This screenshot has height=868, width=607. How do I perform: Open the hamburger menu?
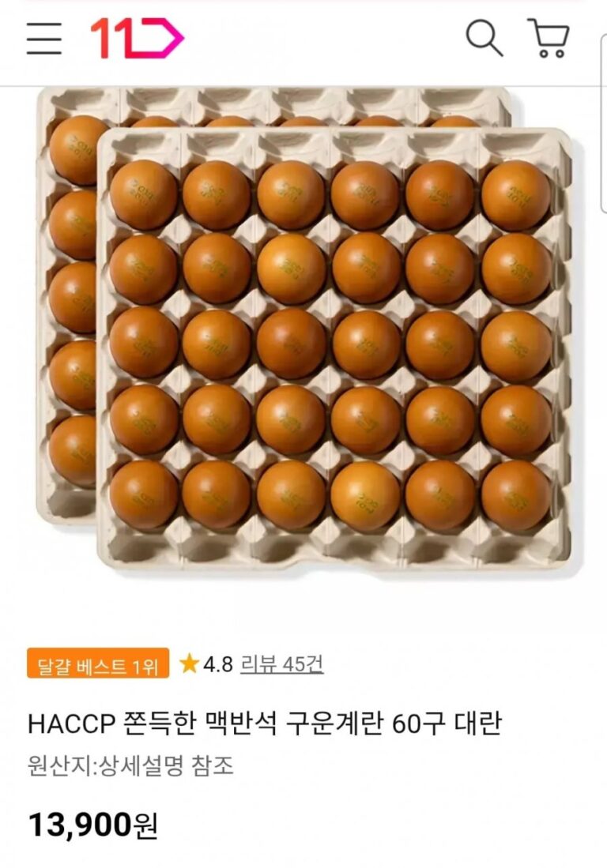[43, 38]
